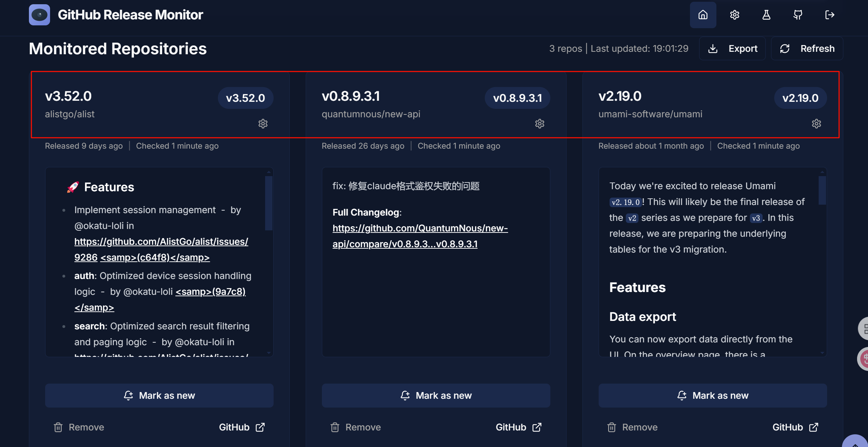Viewport: 868px width, 447px height.
Task: Refresh the monitored repositories
Action: tap(807, 49)
